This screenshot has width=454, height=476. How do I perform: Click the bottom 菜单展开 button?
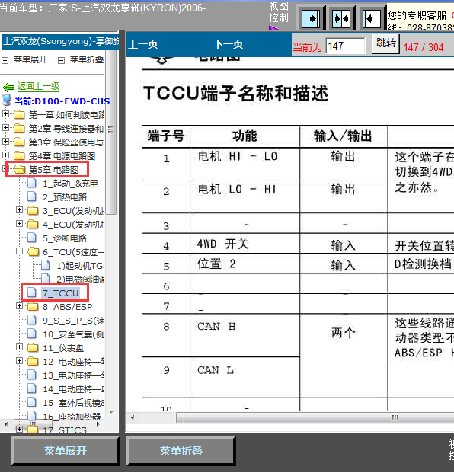pyautogui.click(x=65, y=451)
